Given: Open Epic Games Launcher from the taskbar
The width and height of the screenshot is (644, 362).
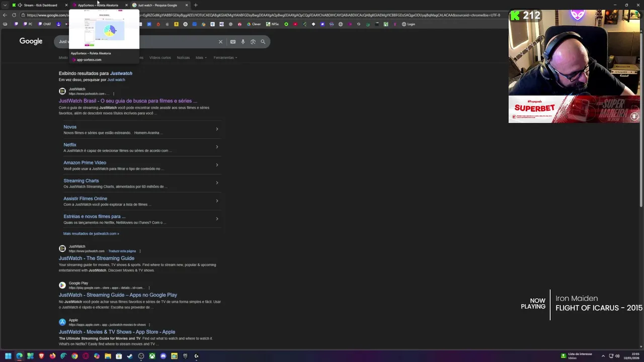Looking at the screenshot, I should pos(185,356).
